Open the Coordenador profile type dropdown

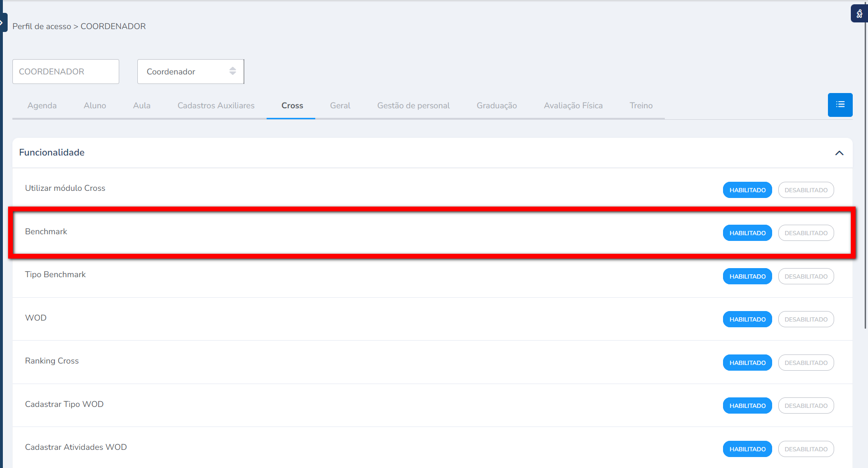coord(190,72)
